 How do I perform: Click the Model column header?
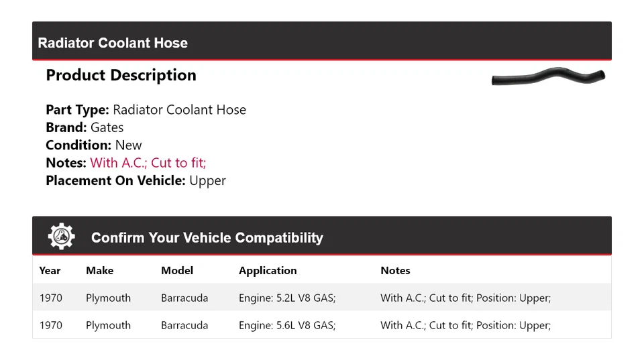point(177,271)
